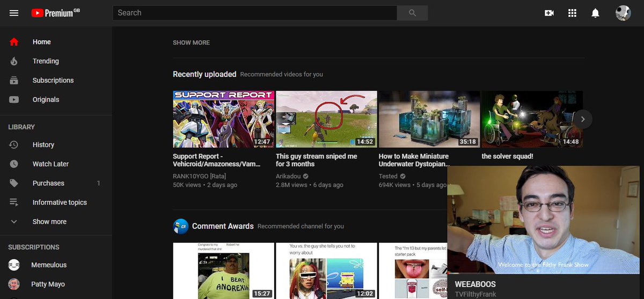This screenshot has width=644, height=299.
Task: Open the YouTube apps grid icon
Action: (572, 13)
